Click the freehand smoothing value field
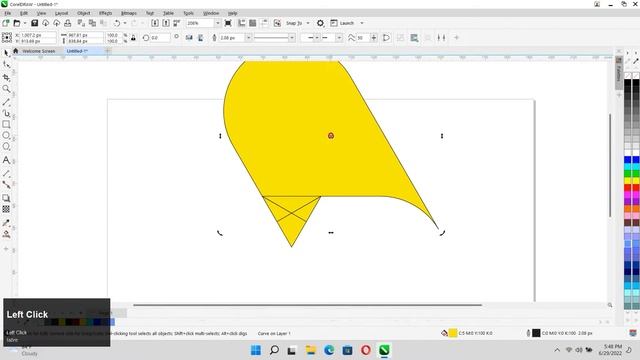This screenshot has width=640, height=360. [362, 38]
